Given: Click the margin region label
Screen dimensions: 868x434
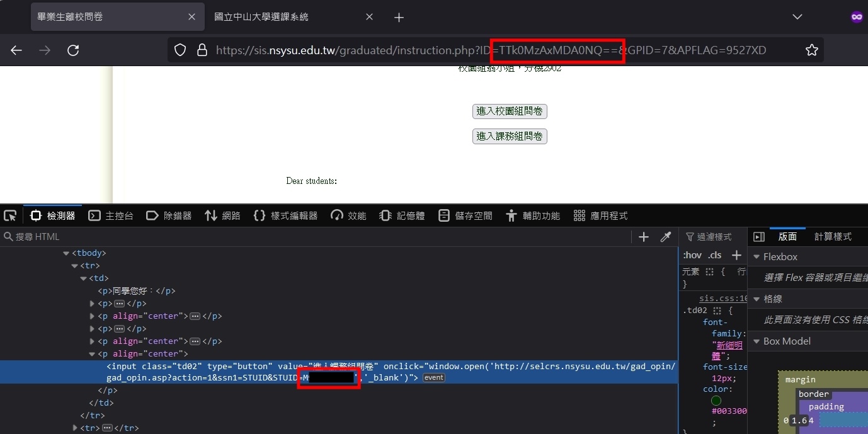Looking at the screenshot, I should click(x=800, y=380).
